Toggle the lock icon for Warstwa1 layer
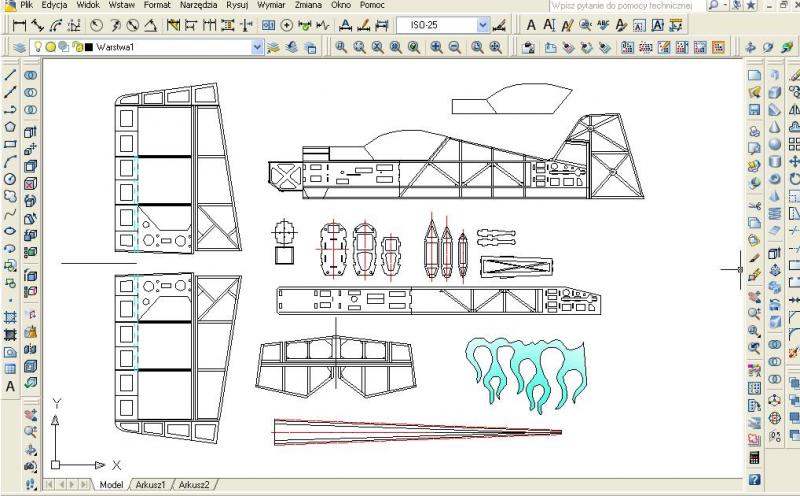The image size is (800, 496). point(75,47)
